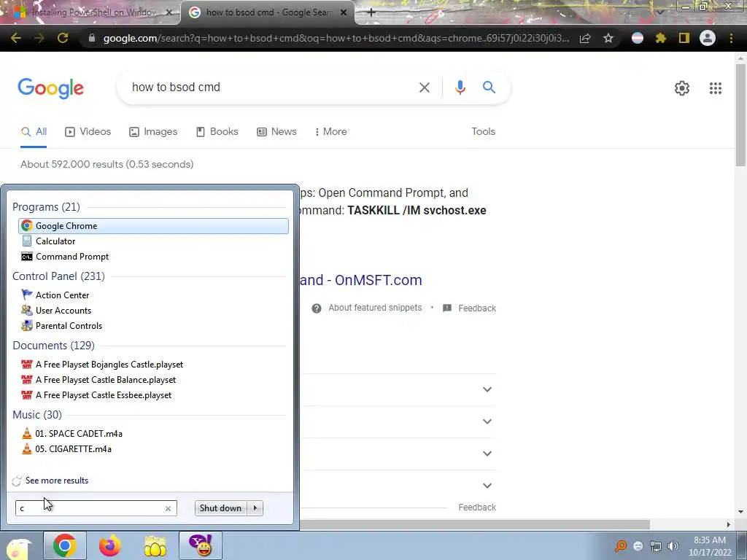Open the Google apps grid
The height and width of the screenshot is (560, 747).
coord(715,88)
